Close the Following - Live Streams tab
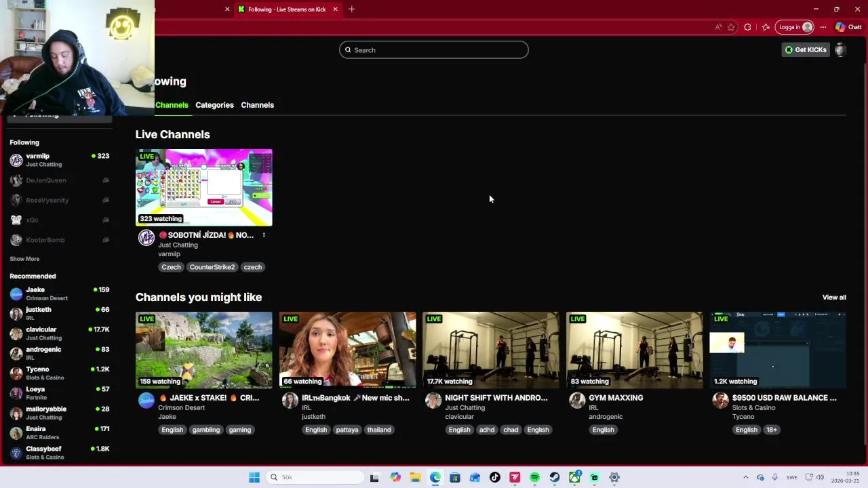 coord(335,9)
